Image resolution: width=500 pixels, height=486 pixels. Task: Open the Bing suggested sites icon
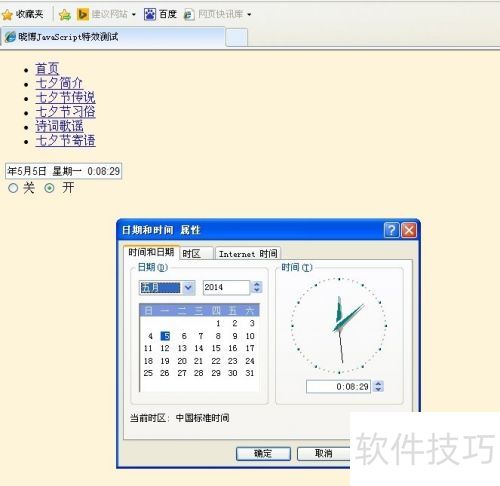83,14
